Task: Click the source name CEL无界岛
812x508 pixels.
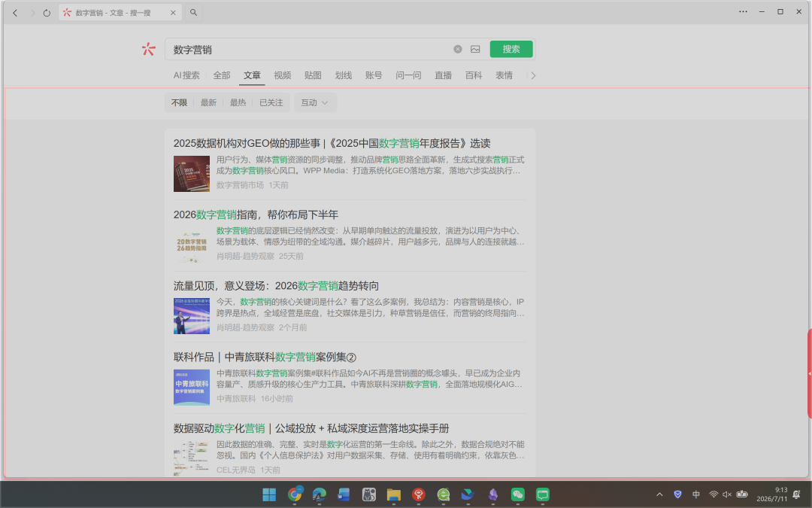Action: click(235, 470)
